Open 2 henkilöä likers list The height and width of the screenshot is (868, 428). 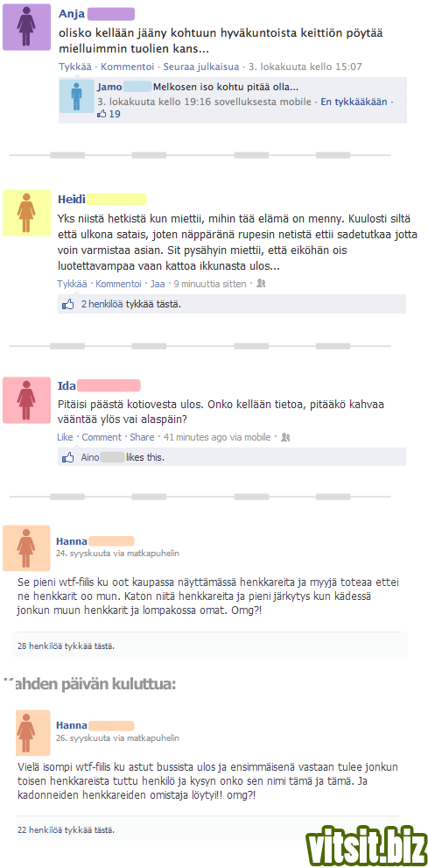[x=102, y=304]
